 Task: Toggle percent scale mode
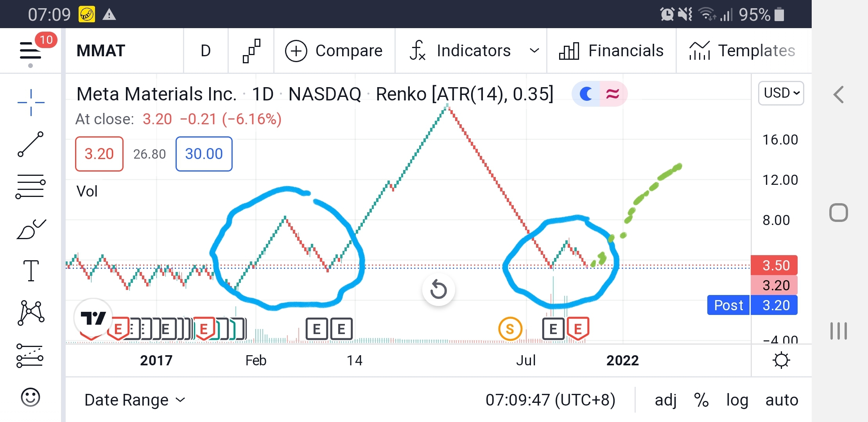701,400
